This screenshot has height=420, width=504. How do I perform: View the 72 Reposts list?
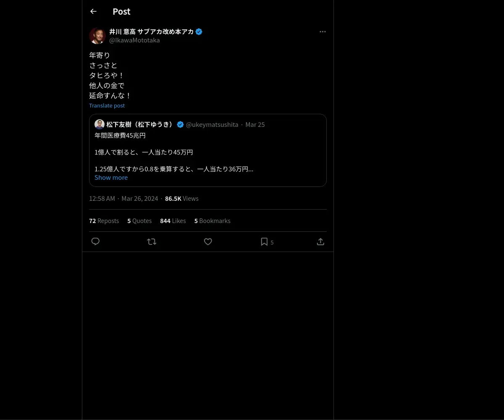104,220
